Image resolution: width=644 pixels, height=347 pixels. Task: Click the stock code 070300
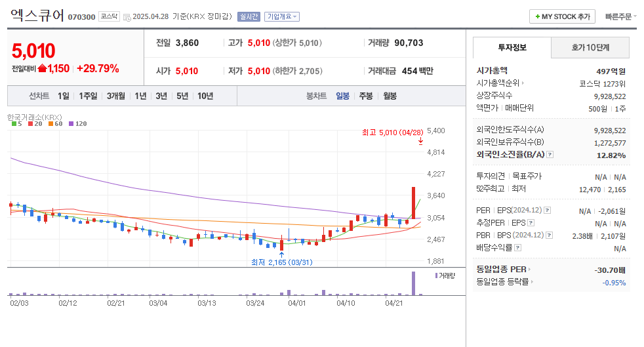coord(81,17)
